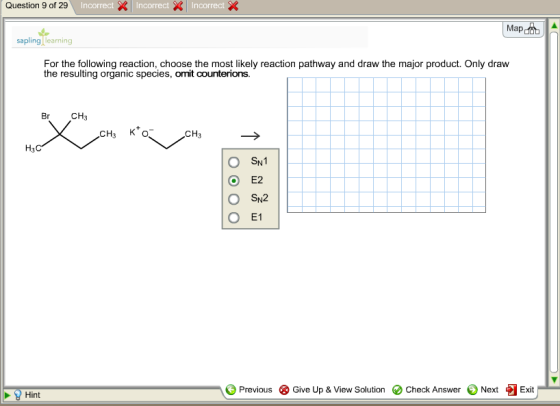Click the scrollbar down arrow

point(554,379)
